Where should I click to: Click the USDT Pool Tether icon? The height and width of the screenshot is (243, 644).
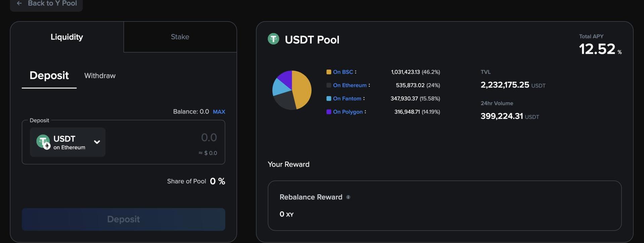click(273, 39)
